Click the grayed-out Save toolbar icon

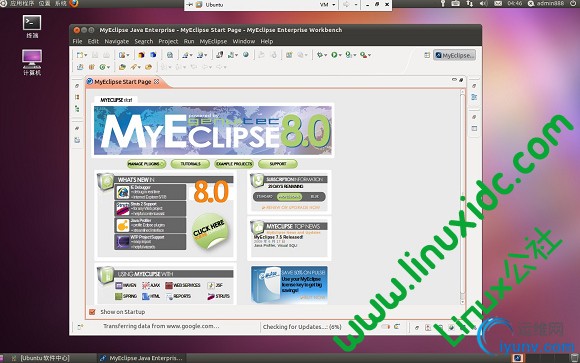pos(95,55)
